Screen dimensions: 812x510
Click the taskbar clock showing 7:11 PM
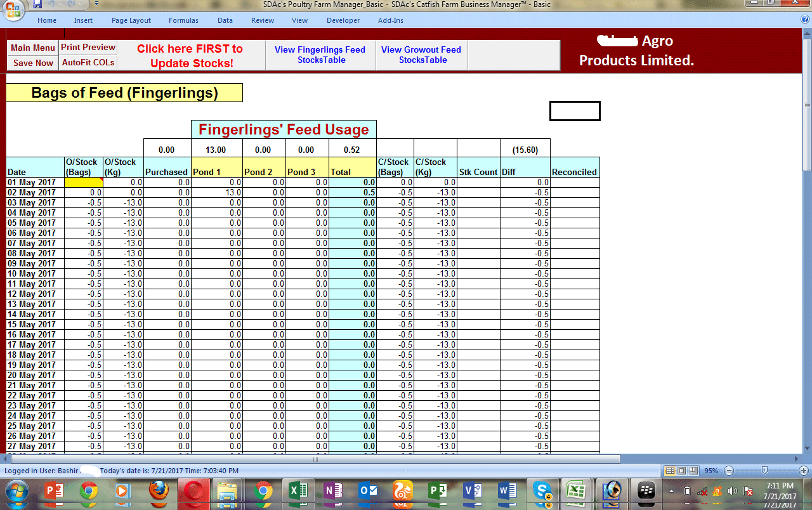click(780, 486)
